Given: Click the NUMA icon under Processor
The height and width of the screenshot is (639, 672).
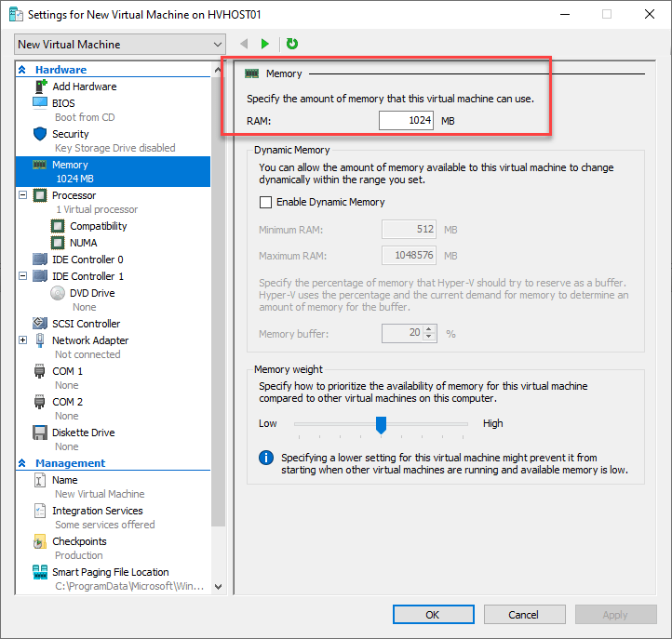Looking at the screenshot, I should pyautogui.click(x=58, y=243).
